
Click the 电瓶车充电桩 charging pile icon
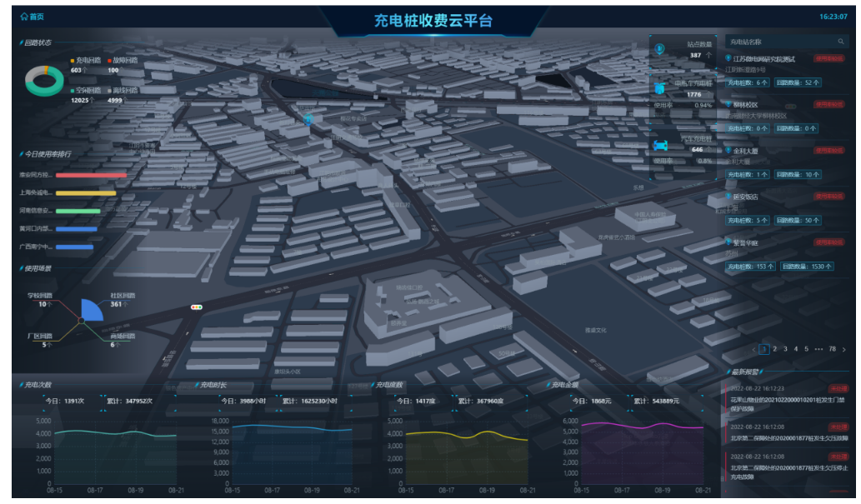point(659,89)
